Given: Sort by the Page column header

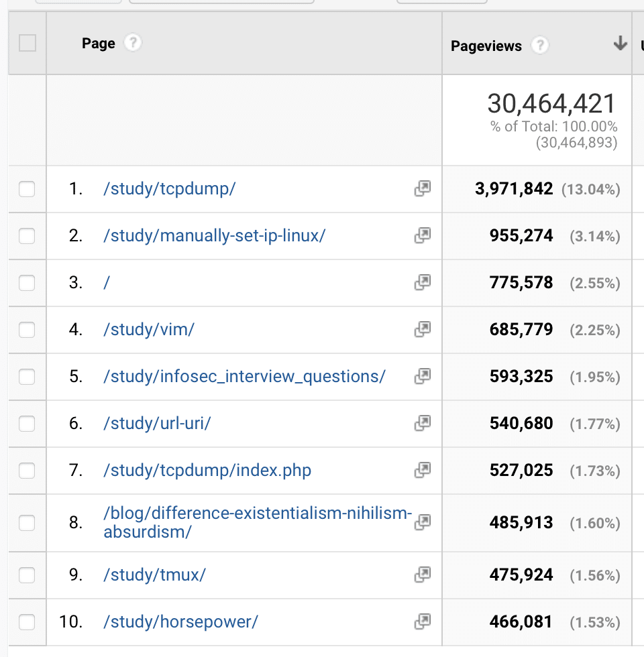Looking at the screenshot, I should 99,43.
